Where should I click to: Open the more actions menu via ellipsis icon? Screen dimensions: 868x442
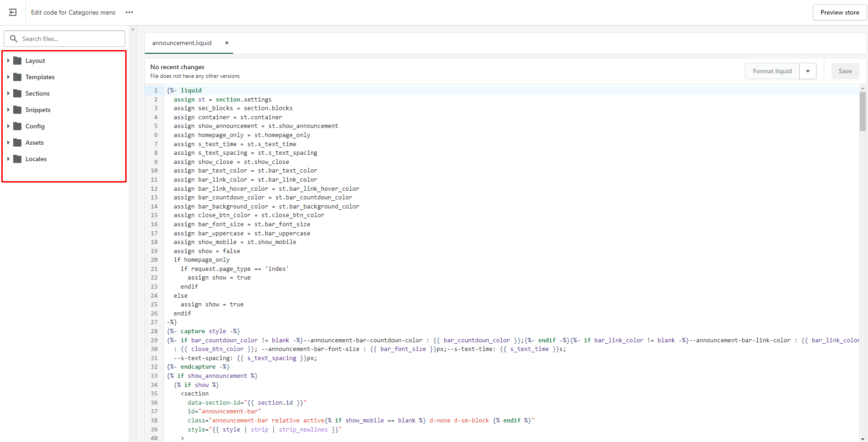point(129,12)
